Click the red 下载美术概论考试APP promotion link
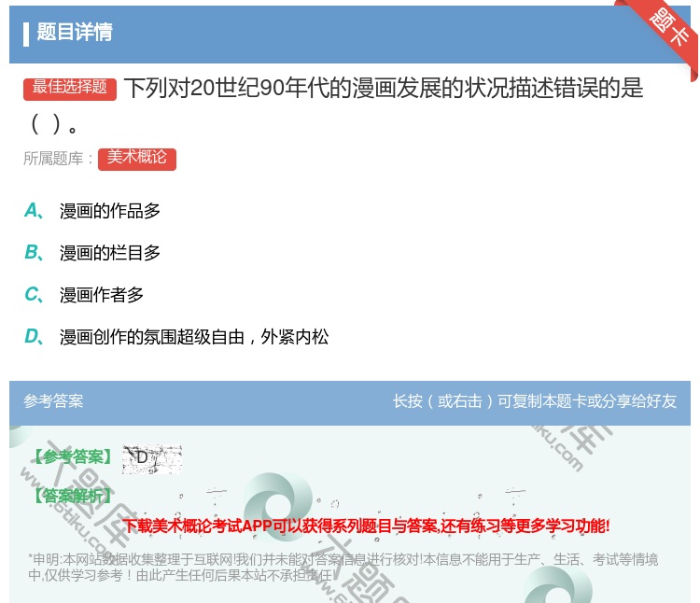The height and width of the screenshot is (603, 700). click(366, 526)
